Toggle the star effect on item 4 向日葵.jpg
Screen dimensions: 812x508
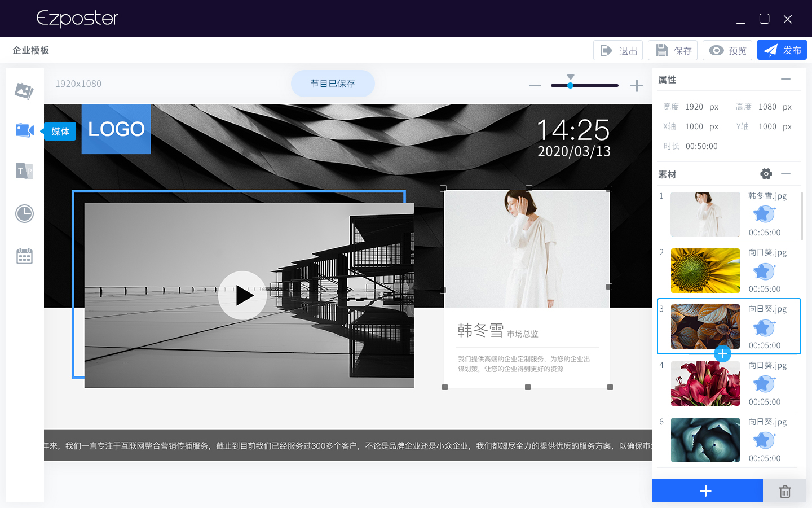[x=764, y=384]
